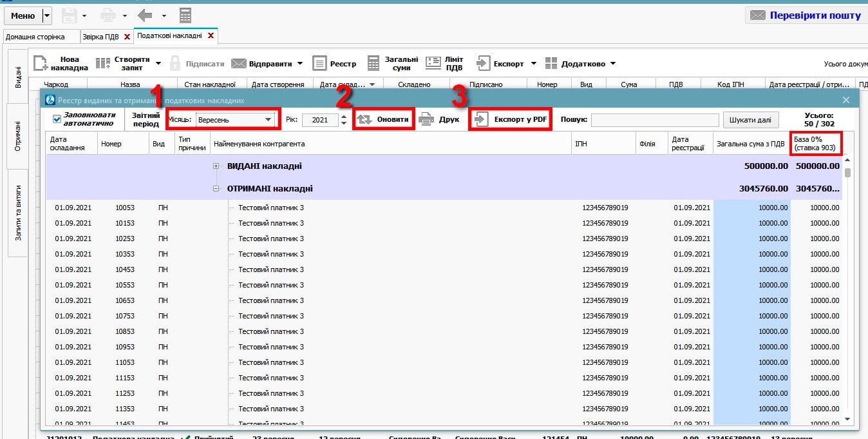Open the Місяць dropdown showing Вересень
This screenshot has width=868, height=439.
268,120
